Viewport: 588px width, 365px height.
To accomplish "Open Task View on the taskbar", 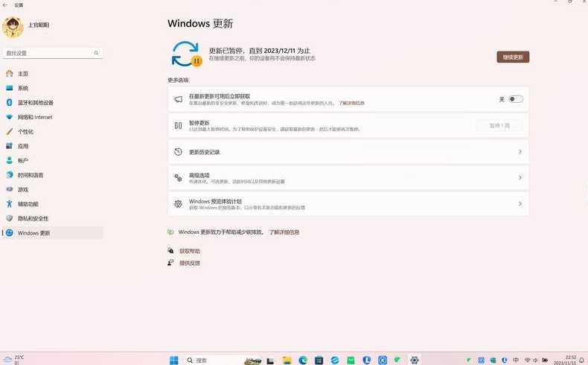I will pyautogui.click(x=270, y=361).
